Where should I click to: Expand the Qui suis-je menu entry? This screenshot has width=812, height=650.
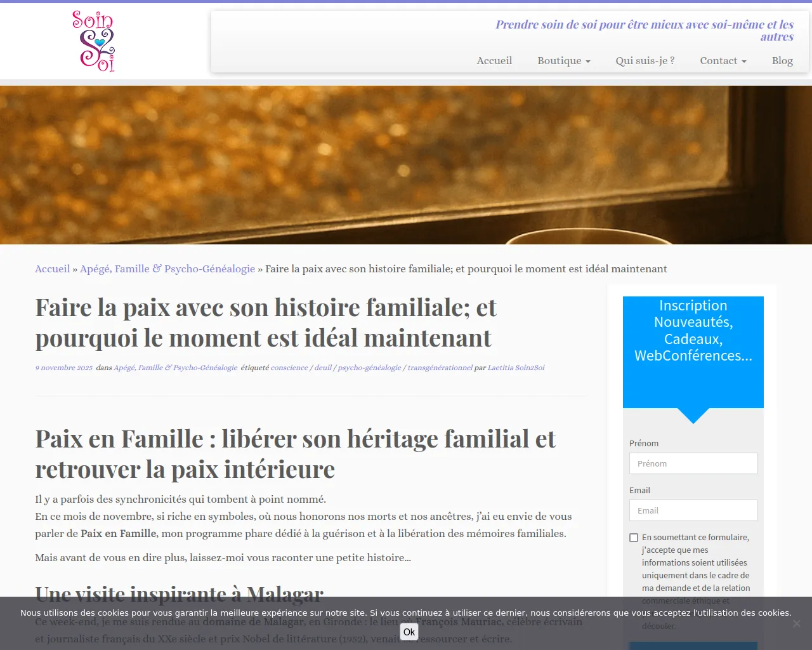[645, 60]
